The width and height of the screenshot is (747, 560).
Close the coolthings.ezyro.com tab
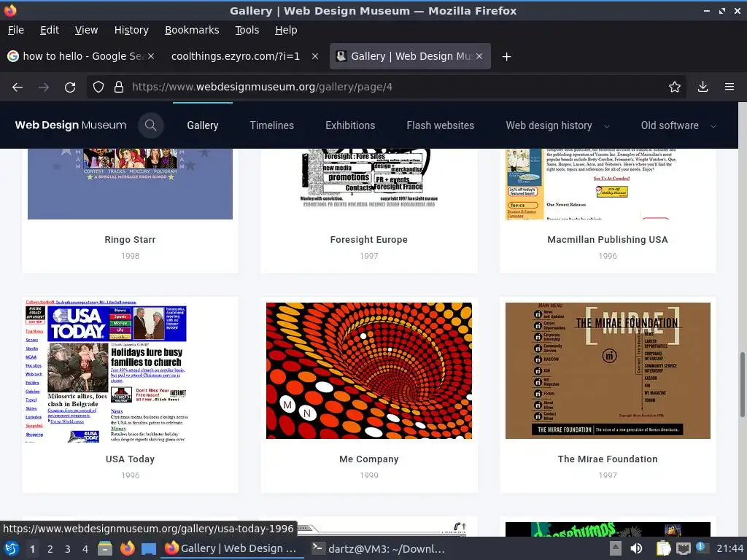(315, 56)
